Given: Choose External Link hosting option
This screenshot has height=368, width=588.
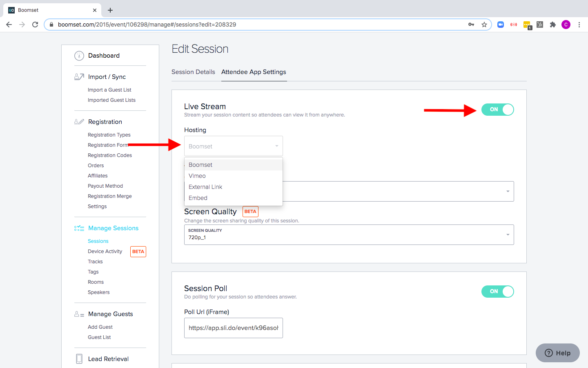Looking at the screenshot, I should pos(234,187).
